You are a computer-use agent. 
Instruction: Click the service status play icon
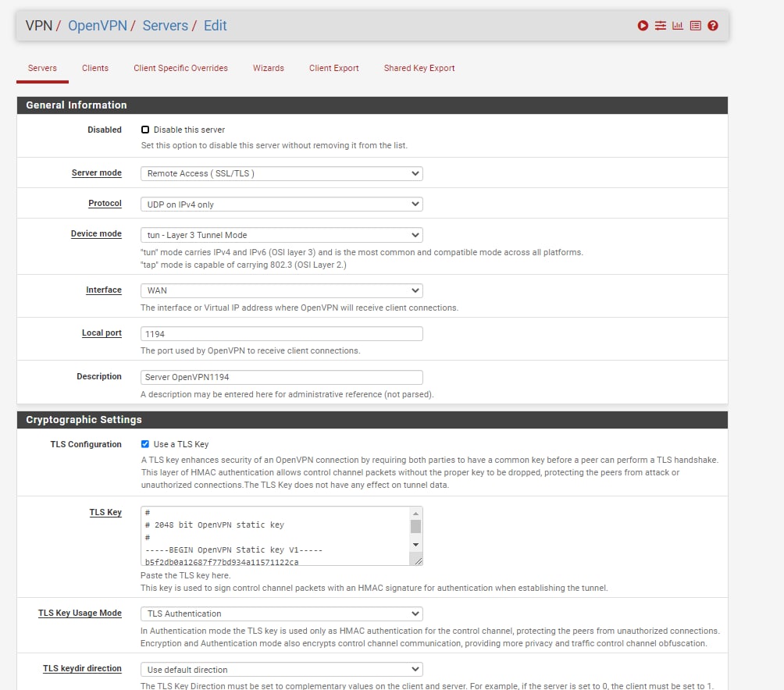[x=643, y=26]
